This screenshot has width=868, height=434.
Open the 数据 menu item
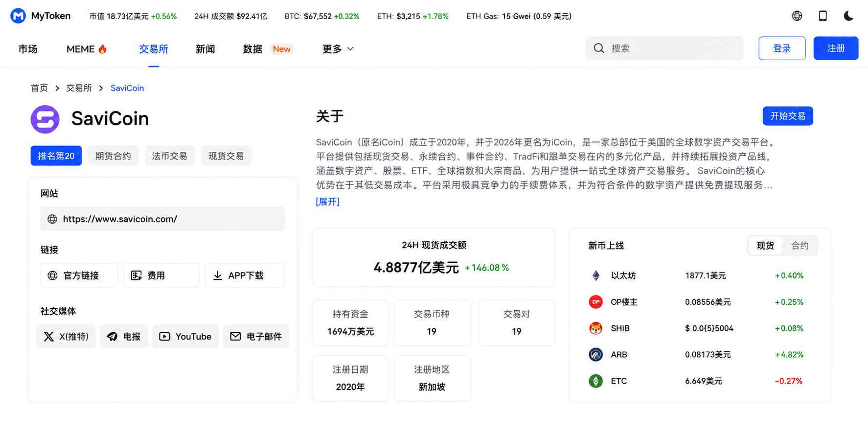click(x=252, y=49)
